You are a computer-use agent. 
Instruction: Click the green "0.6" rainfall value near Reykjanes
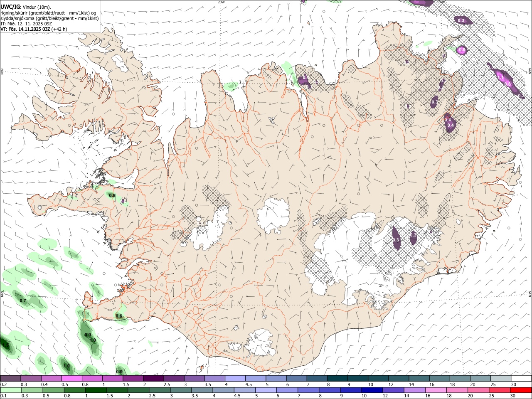(x=119, y=316)
